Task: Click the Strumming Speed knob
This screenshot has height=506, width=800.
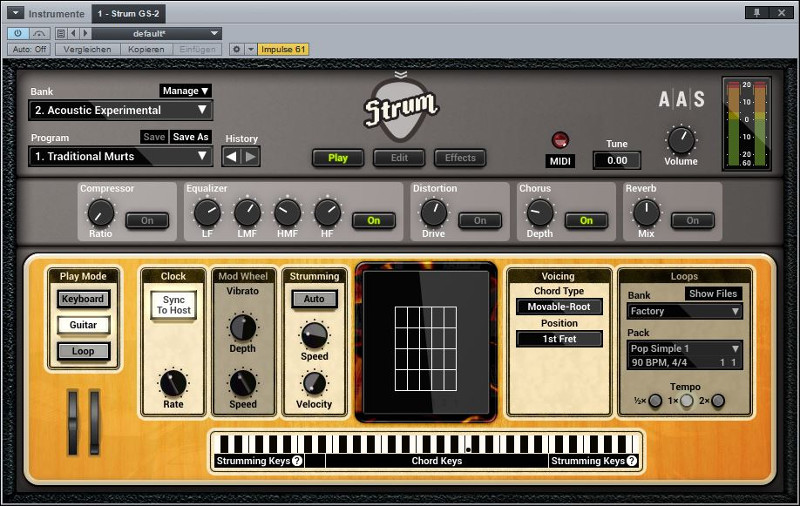Action: pyautogui.click(x=315, y=335)
